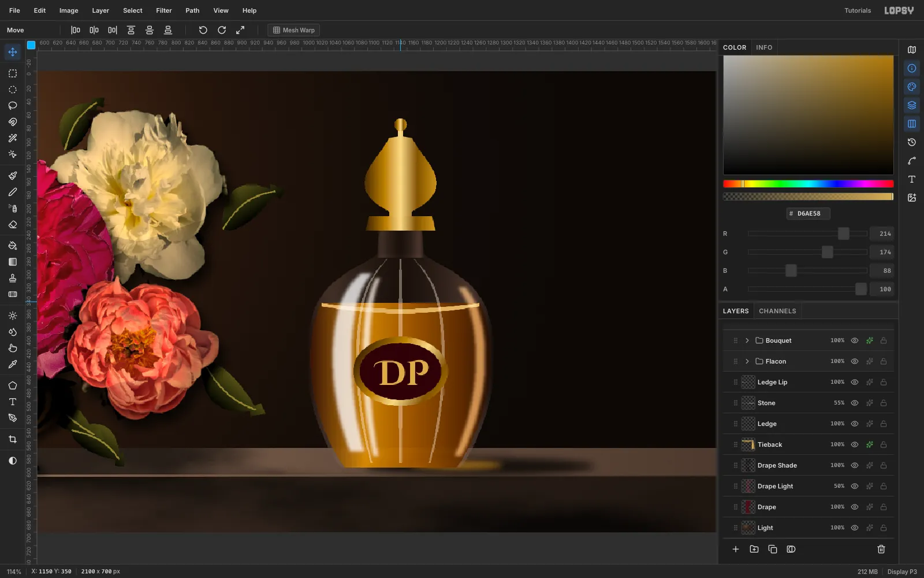Screen dimensions: 924x578
Task: Click the 114% zoom level
Action: coord(14,572)
